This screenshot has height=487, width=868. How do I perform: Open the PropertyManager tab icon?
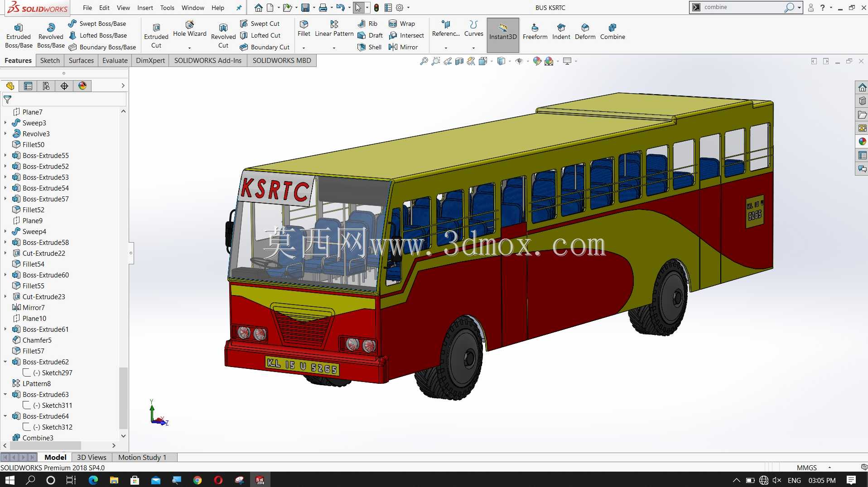pyautogui.click(x=28, y=86)
